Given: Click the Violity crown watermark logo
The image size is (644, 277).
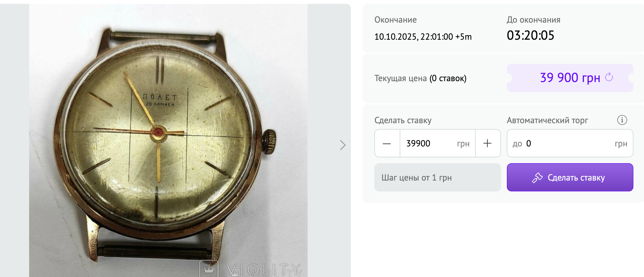Looking at the screenshot, I should pos(209,268).
